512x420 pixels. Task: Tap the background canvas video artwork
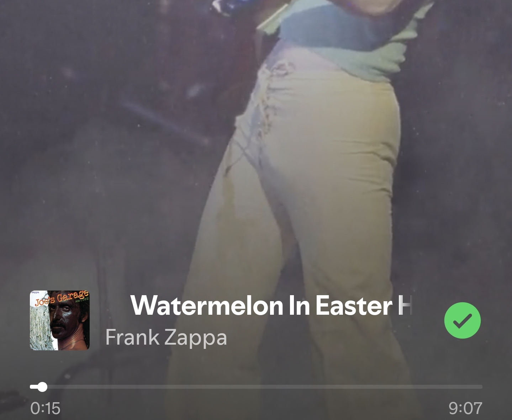(x=256, y=142)
